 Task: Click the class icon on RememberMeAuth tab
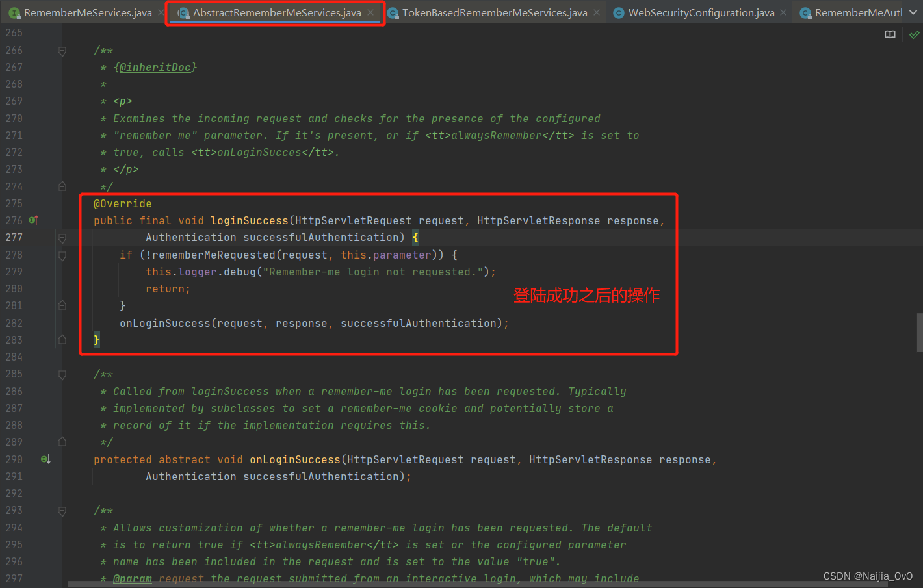tap(805, 13)
